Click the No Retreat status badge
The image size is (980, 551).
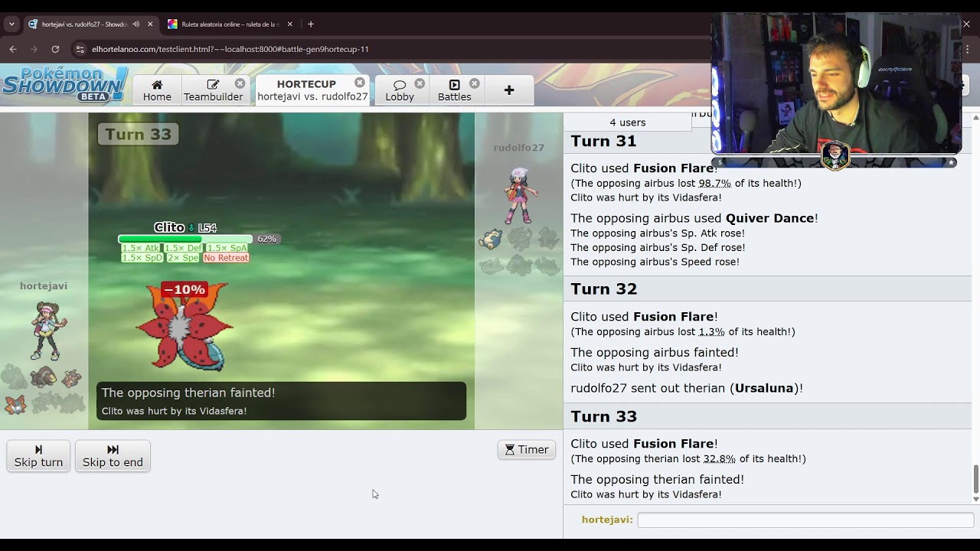(226, 258)
